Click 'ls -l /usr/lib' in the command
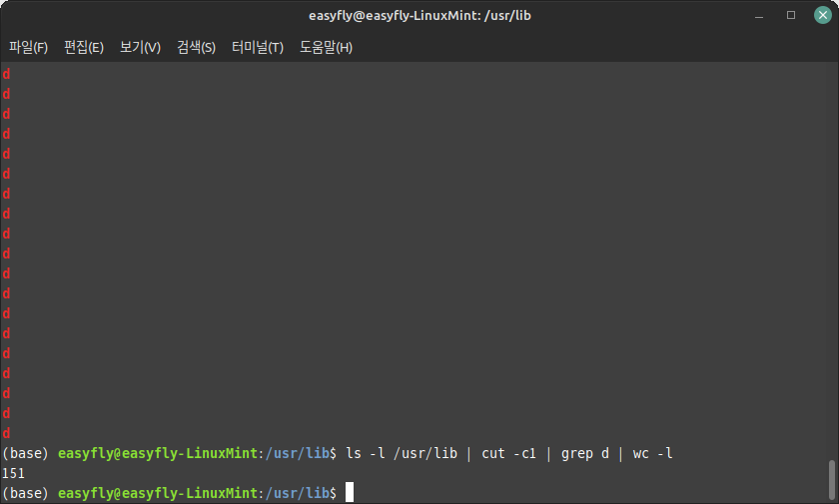This screenshot has height=504, width=839. coord(402,454)
